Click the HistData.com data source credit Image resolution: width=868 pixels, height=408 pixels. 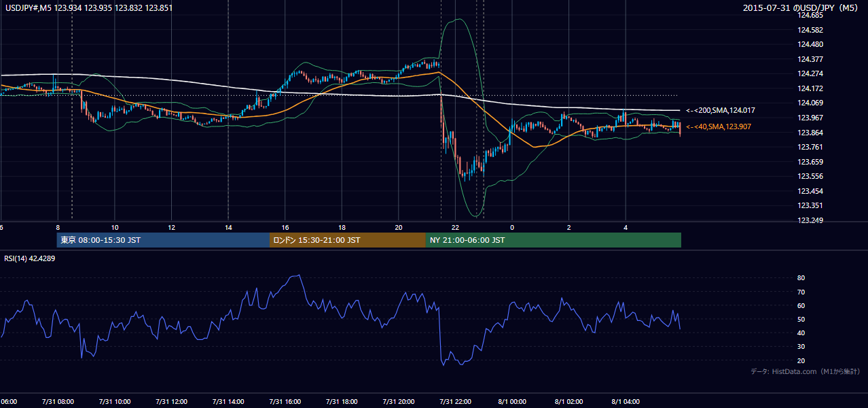pyautogui.click(x=806, y=371)
